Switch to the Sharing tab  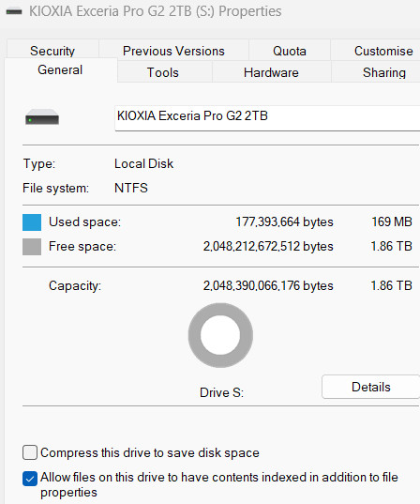[384, 72]
